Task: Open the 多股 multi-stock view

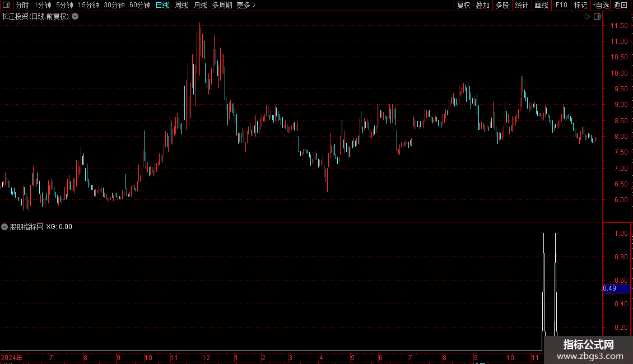Action: click(x=502, y=5)
